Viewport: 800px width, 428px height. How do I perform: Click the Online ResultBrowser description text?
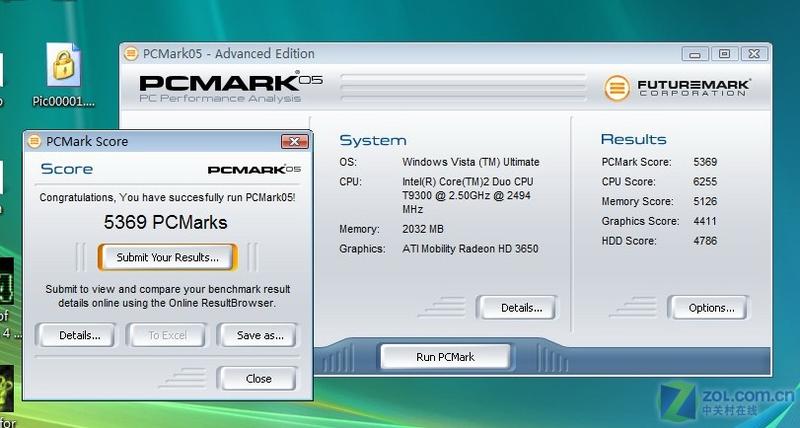click(x=167, y=296)
